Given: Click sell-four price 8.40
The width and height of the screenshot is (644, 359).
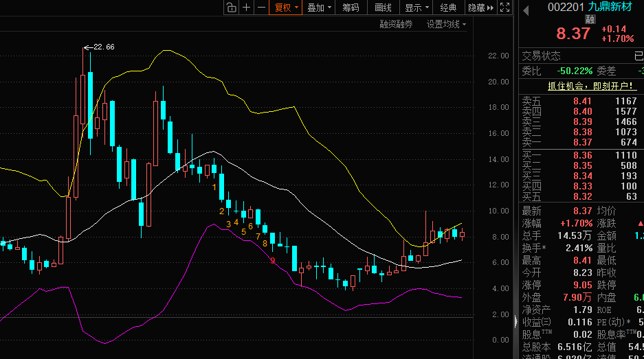Looking at the screenshot, I should coord(582,111).
